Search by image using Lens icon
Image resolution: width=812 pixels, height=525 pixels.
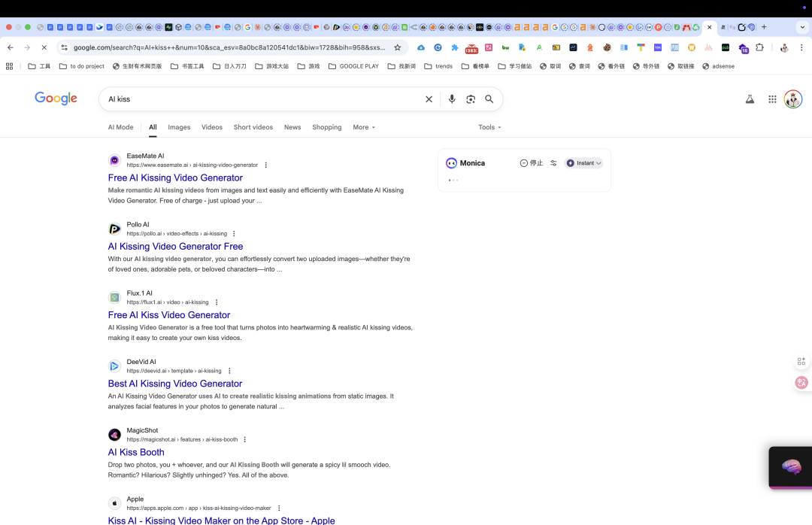pos(470,99)
